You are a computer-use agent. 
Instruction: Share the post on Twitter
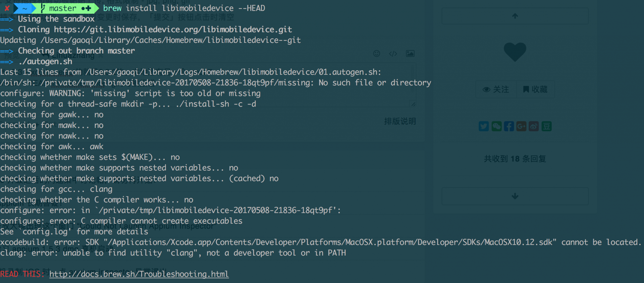coord(484,126)
